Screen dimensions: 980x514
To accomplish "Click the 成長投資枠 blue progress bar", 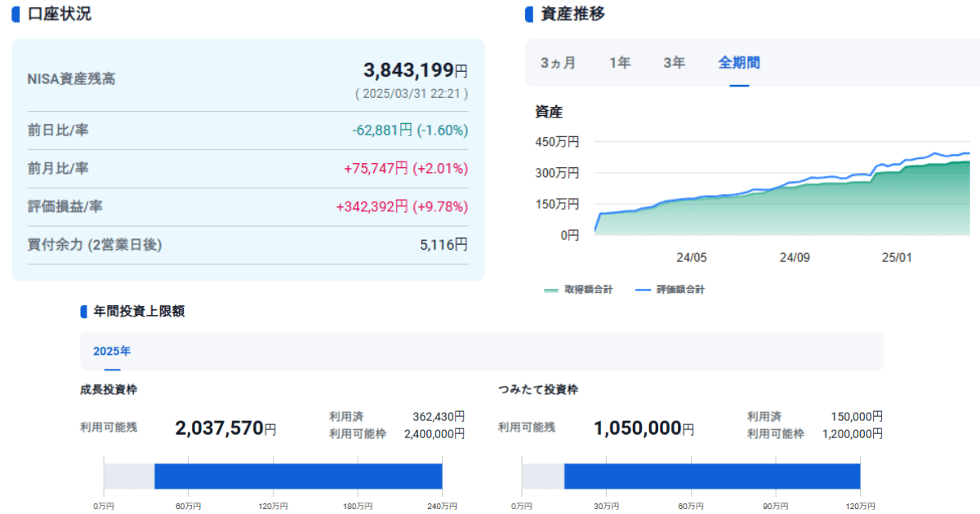I will coord(298,476).
